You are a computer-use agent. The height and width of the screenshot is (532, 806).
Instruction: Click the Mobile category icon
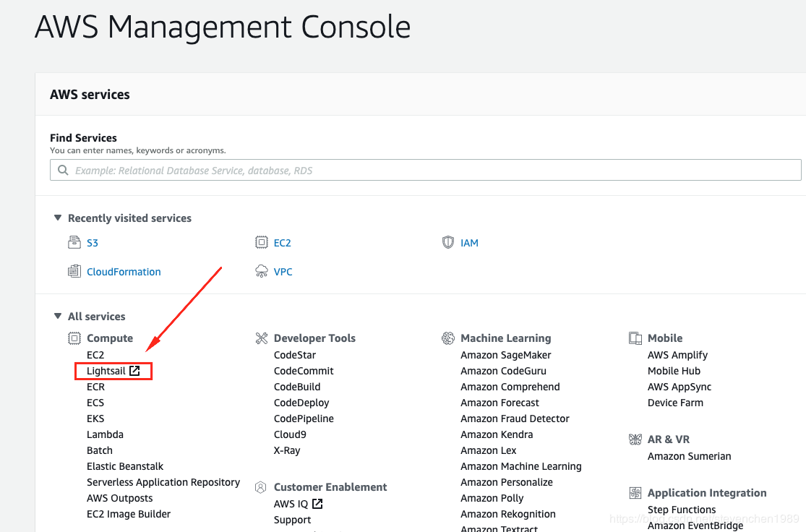pyautogui.click(x=635, y=338)
